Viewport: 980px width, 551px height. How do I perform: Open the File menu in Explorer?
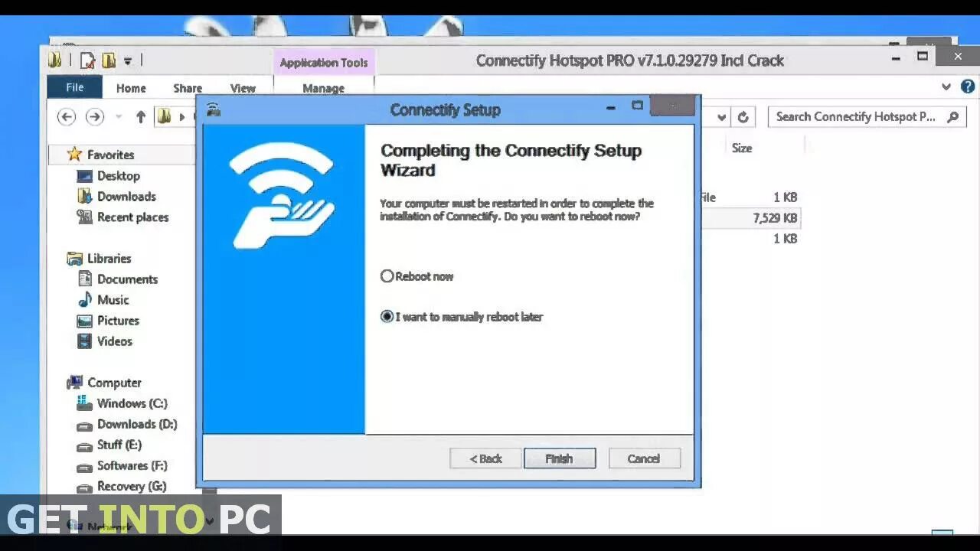tap(74, 87)
